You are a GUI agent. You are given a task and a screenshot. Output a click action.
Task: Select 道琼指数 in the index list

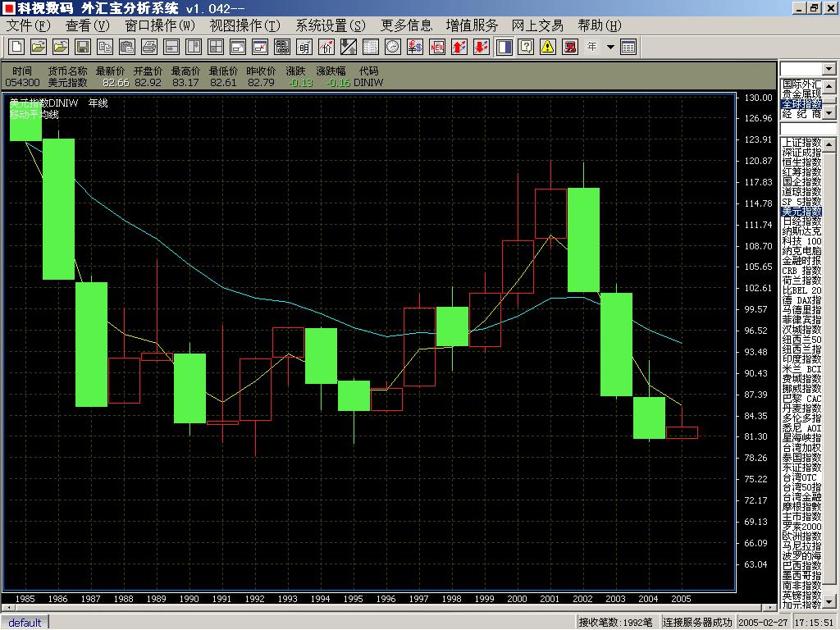pos(801,192)
